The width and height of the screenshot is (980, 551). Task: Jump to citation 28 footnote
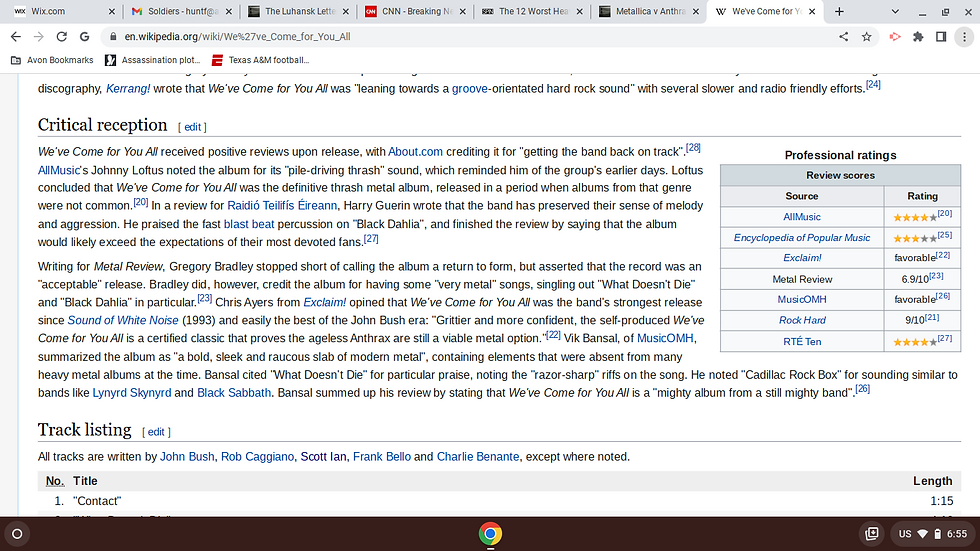point(693,148)
